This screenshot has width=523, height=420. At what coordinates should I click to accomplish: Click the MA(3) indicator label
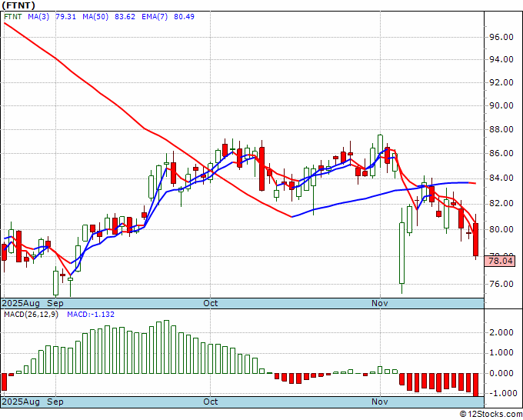click(x=38, y=17)
